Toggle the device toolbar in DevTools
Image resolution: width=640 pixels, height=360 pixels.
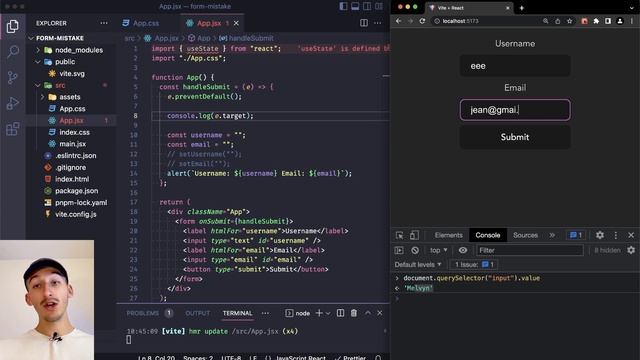pos(414,235)
